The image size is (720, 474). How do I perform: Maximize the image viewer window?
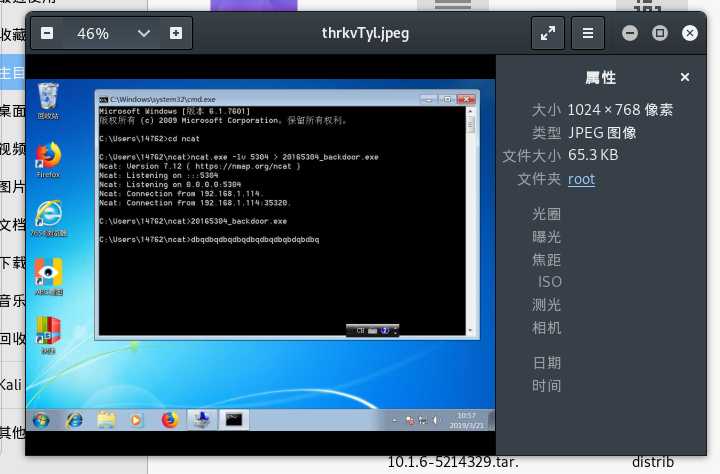pos(660,33)
